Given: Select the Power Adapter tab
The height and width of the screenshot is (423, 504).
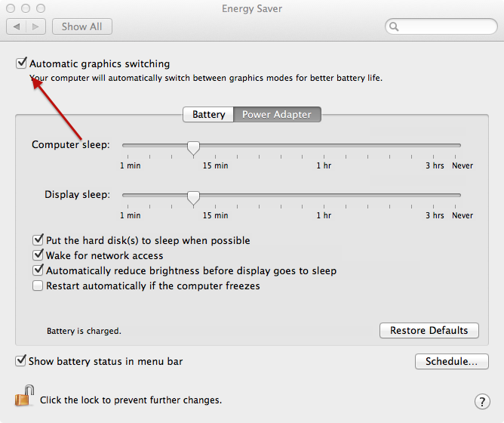Looking at the screenshot, I should pos(276,115).
